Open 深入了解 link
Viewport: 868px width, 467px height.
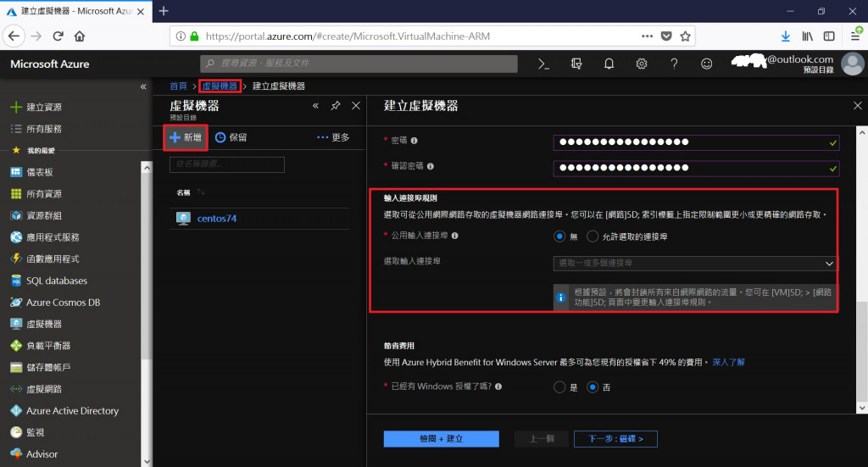click(x=728, y=363)
